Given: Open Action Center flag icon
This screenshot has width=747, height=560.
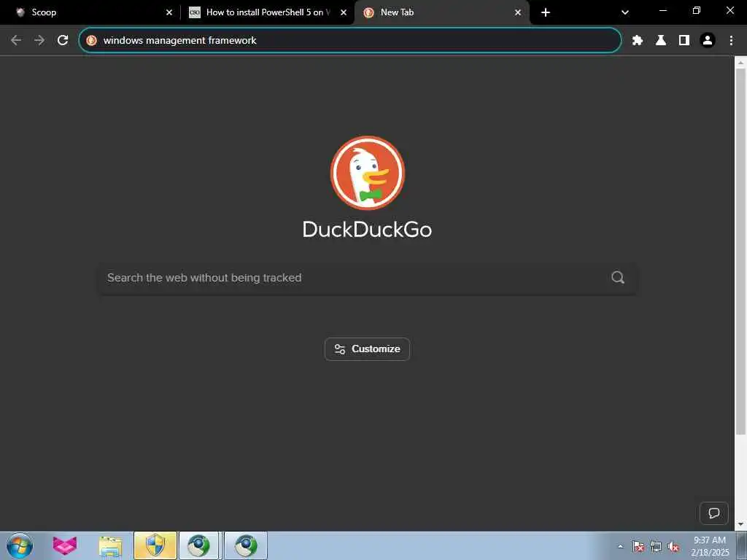Looking at the screenshot, I should [638, 546].
